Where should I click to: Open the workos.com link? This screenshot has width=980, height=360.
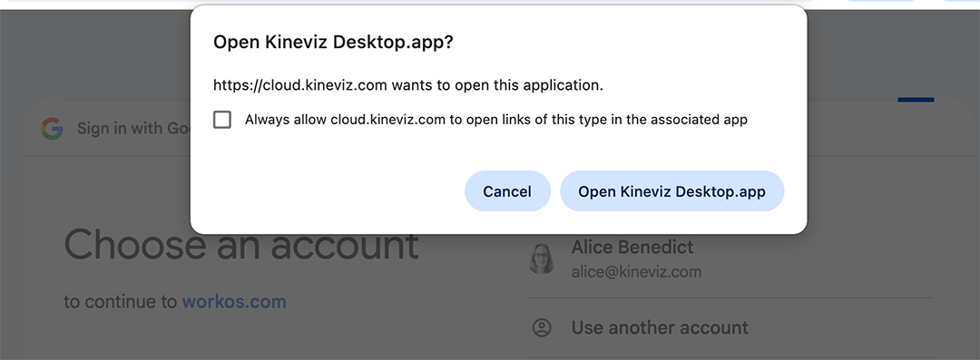[234, 303]
